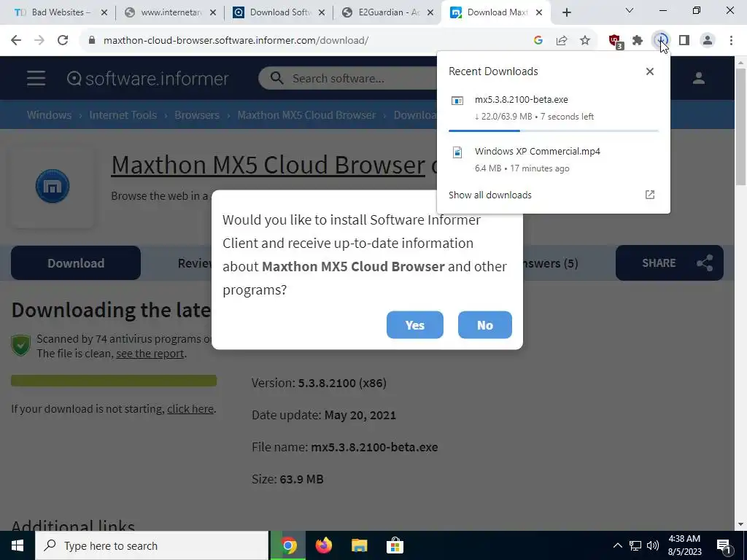Click Show all downloads
The image size is (747, 560).
click(490, 195)
